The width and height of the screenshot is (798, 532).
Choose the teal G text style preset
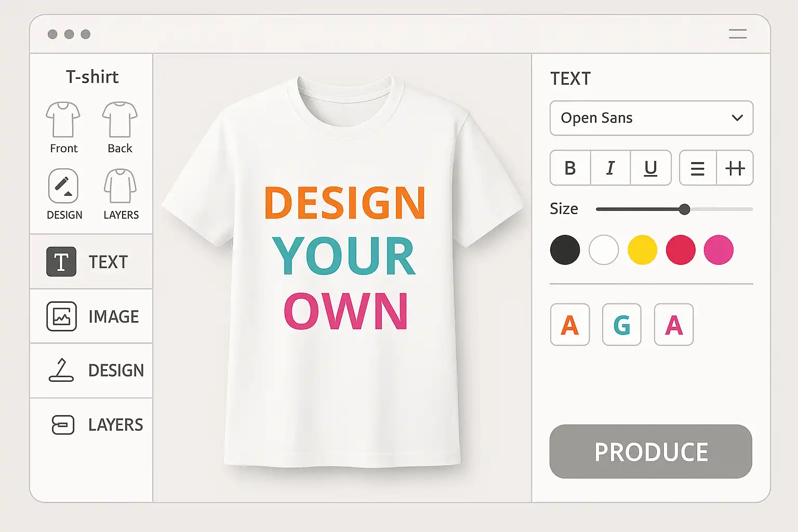pos(622,325)
